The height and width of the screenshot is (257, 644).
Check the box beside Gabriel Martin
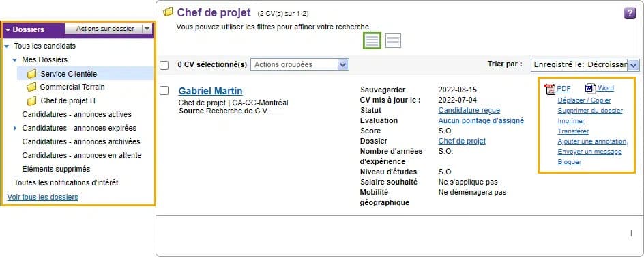164,91
